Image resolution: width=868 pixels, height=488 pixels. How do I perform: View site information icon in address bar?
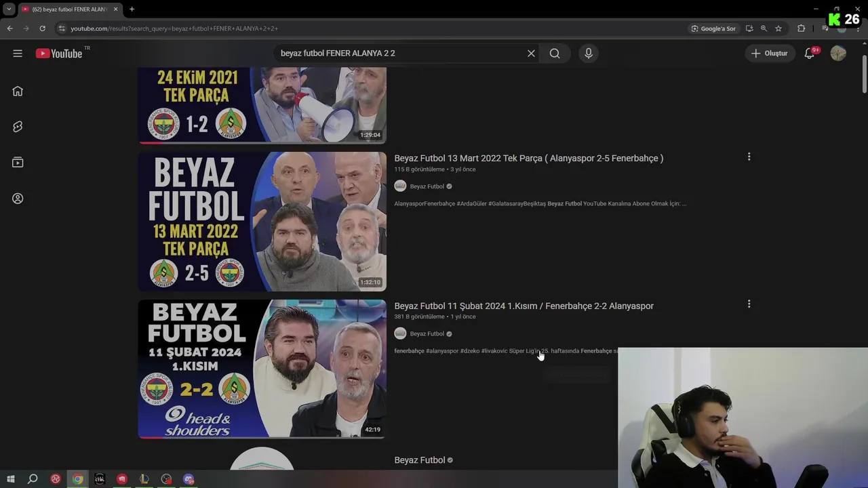tap(61, 28)
